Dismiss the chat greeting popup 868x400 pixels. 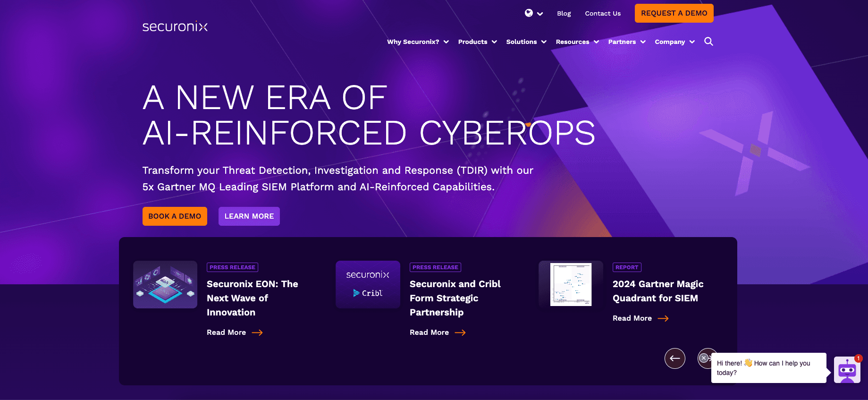click(704, 358)
